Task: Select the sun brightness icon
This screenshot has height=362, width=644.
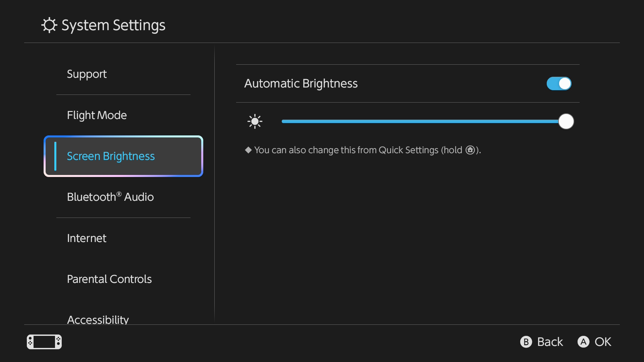Action: coord(255,121)
